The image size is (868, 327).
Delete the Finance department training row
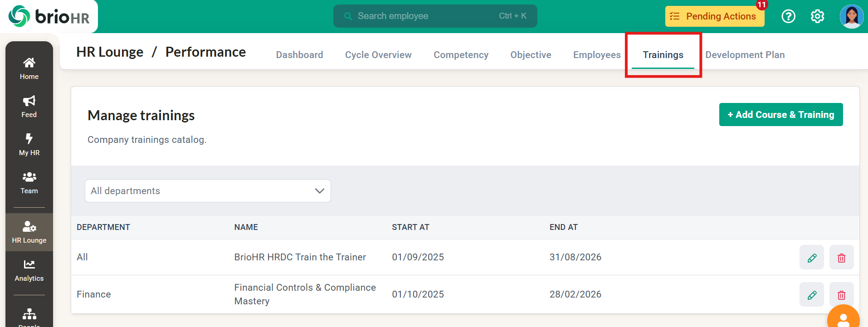pyautogui.click(x=841, y=295)
